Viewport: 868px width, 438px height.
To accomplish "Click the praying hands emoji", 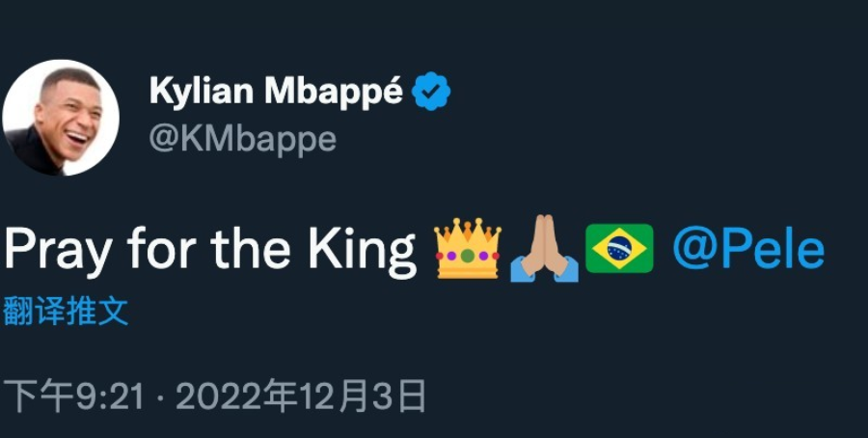I will point(544,249).
